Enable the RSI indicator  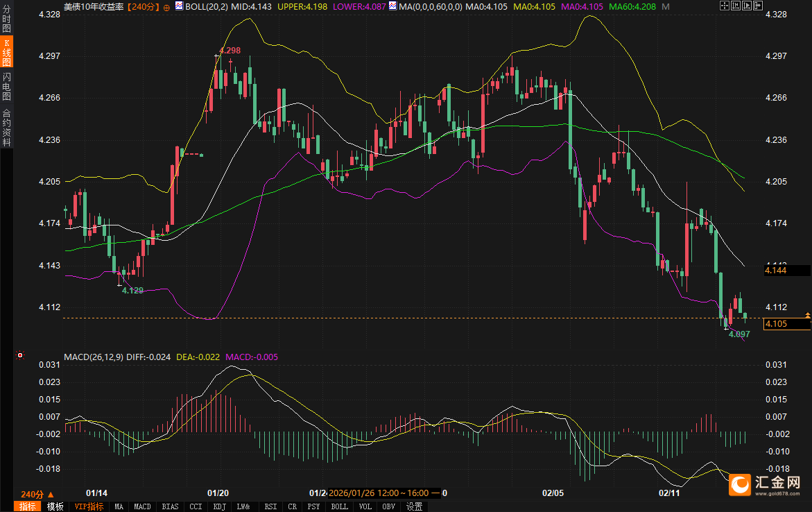[x=270, y=506]
